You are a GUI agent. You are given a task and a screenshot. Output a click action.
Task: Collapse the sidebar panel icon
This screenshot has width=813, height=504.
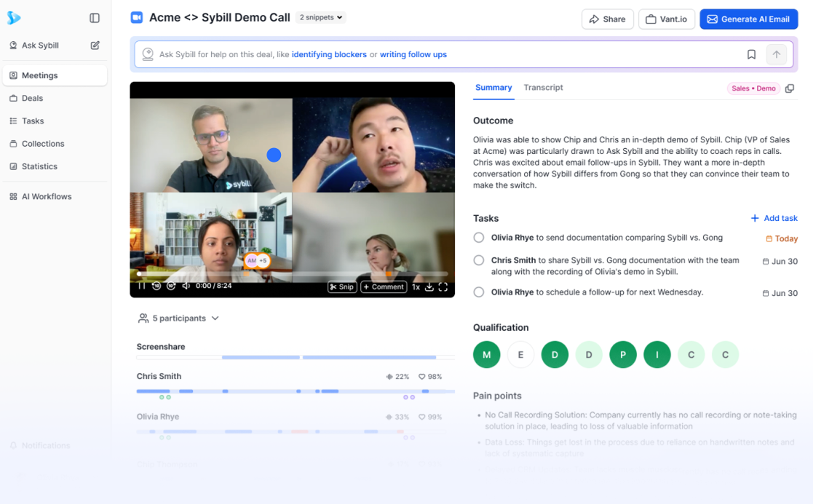coord(94,18)
